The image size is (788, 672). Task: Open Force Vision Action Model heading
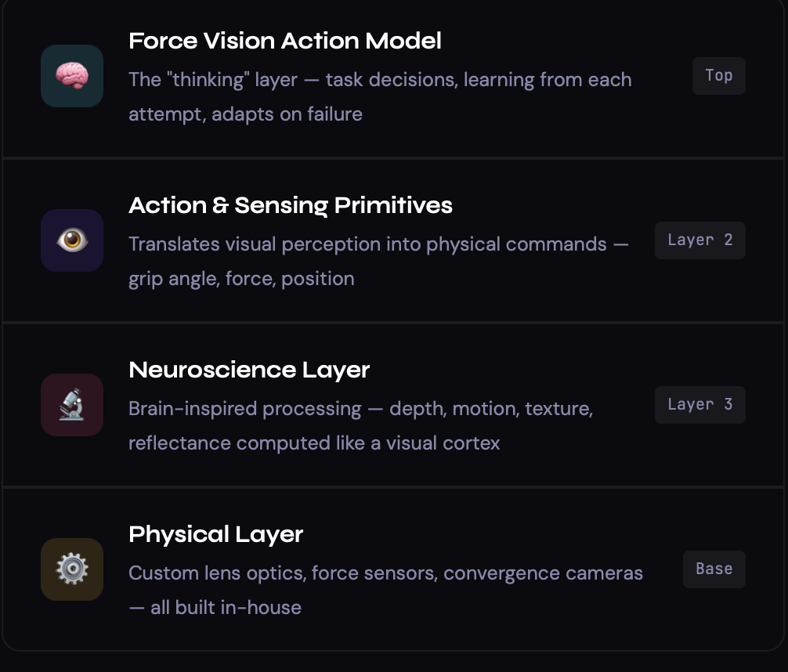[284, 42]
